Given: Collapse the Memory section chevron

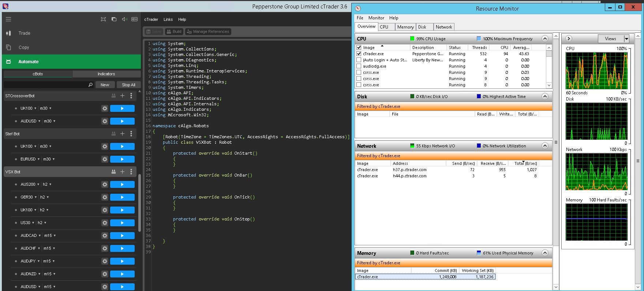Looking at the screenshot, I should (545, 253).
